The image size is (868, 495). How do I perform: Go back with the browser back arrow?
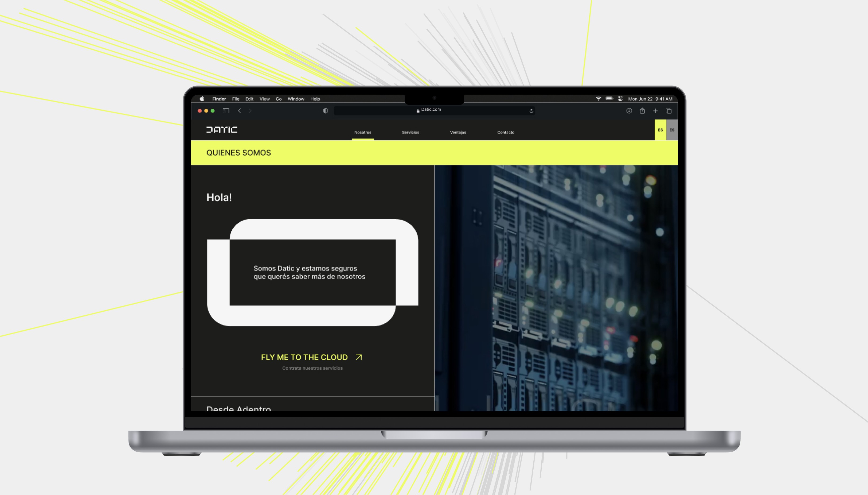[x=240, y=111]
